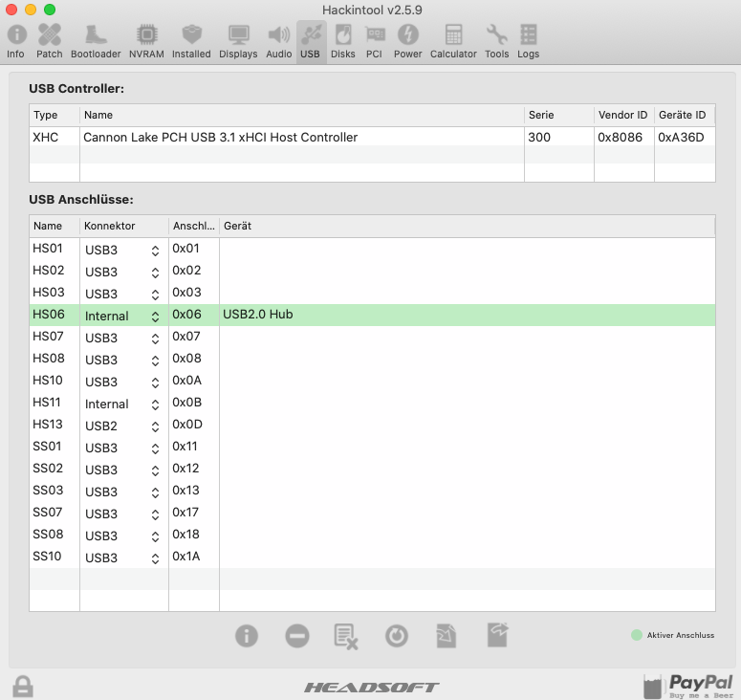This screenshot has width=741, height=700.
Task: Click the info icon below port list
Action: [x=247, y=636]
